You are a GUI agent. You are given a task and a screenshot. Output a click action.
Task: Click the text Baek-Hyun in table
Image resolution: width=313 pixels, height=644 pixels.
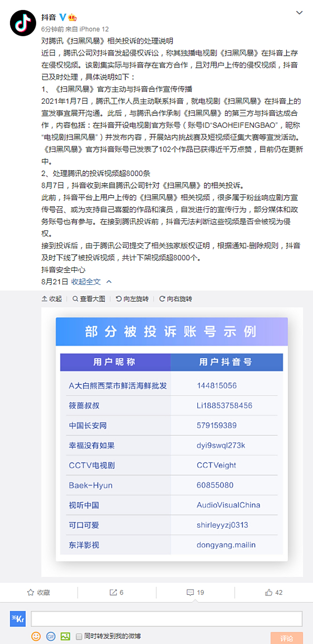pyautogui.click(x=91, y=486)
